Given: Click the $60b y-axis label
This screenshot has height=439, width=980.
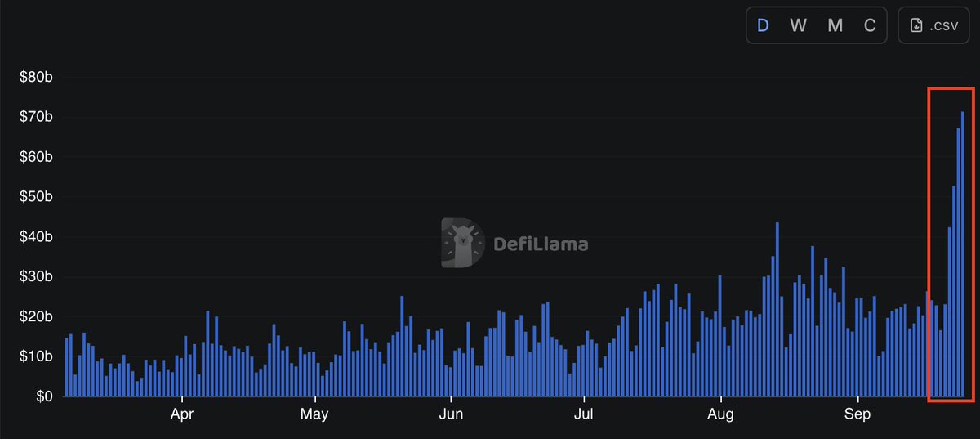Looking at the screenshot, I should 37,157.
